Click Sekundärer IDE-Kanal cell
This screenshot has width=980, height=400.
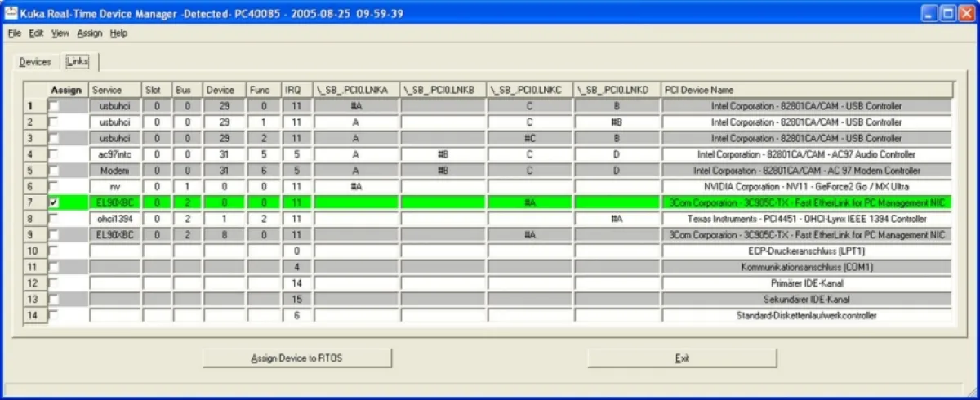tap(807, 300)
